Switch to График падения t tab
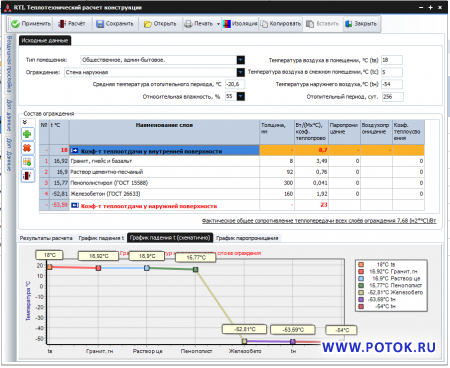450x368 pixels. click(x=101, y=238)
